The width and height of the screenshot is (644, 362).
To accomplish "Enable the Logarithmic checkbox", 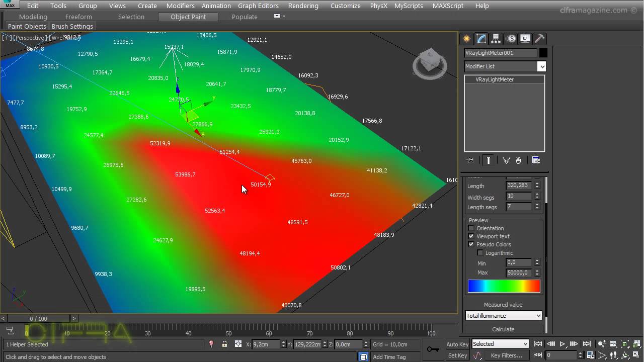I will coord(480,253).
